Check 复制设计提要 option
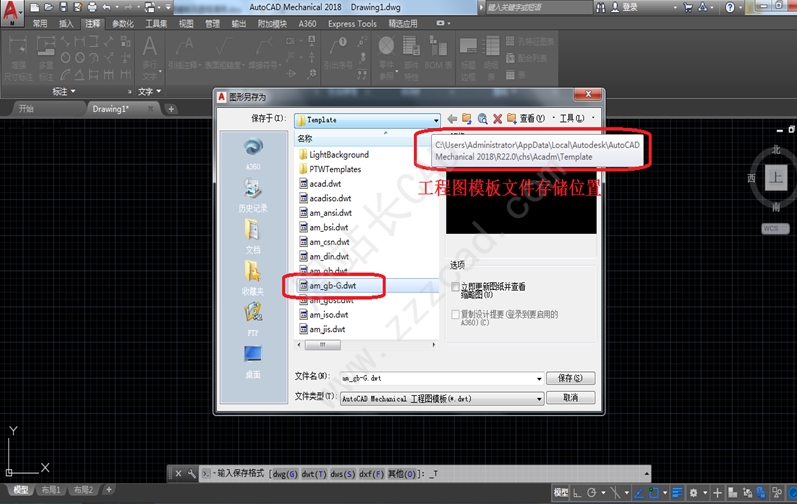The image size is (797, 504). [455, 314]
